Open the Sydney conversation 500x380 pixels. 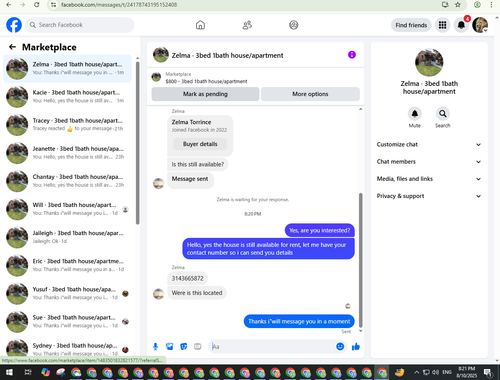coord(68,347)
